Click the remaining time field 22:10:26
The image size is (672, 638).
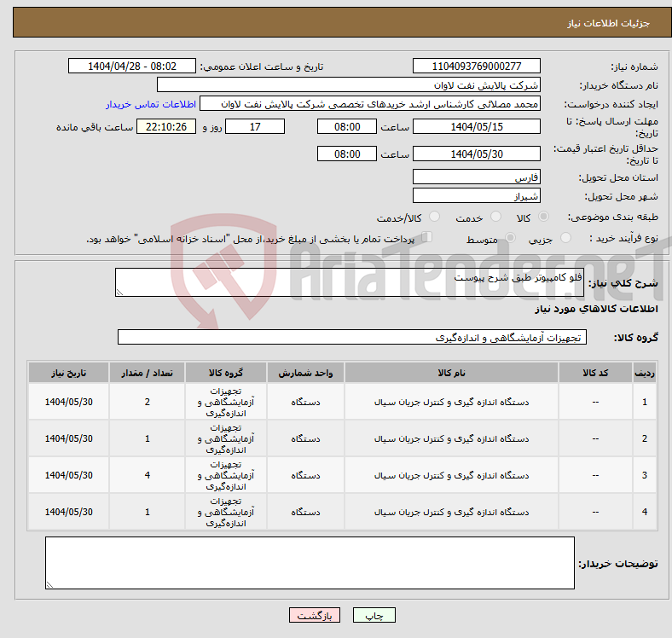click(166, 126)
